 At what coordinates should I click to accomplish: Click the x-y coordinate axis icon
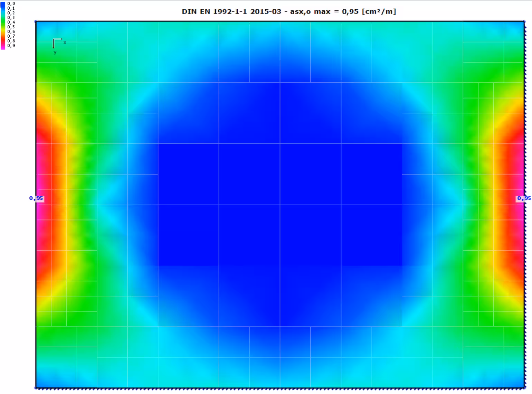(x=57, y=43)
